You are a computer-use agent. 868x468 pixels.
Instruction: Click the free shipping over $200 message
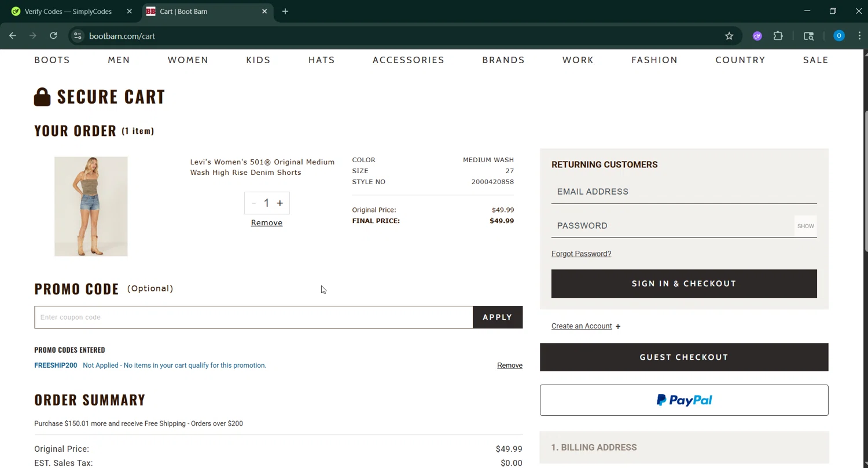click(138, 423)
